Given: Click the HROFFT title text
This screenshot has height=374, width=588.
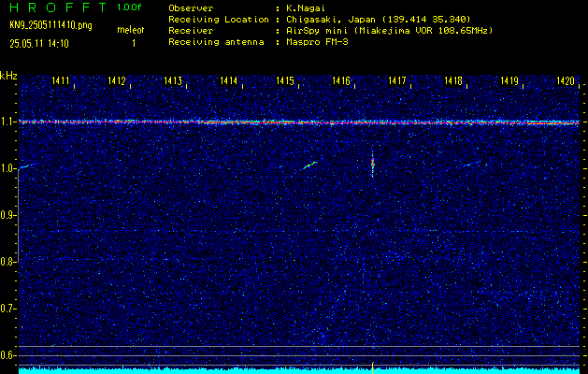Looking at the screenshot, I should (x=58, y=7).
